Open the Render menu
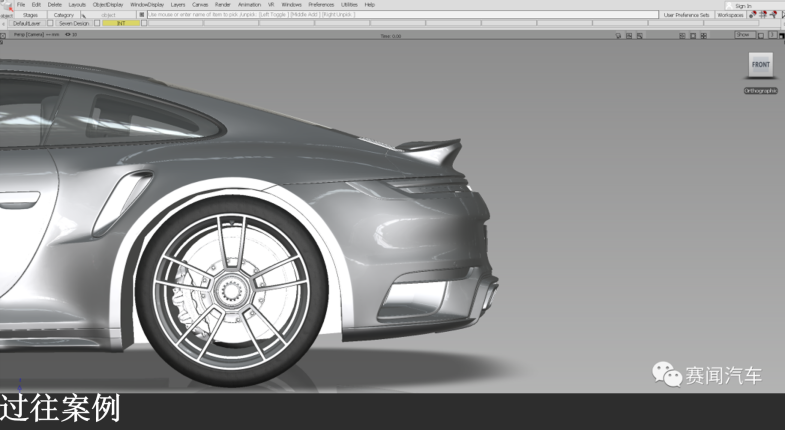785x430 pixels. [222, 5]
